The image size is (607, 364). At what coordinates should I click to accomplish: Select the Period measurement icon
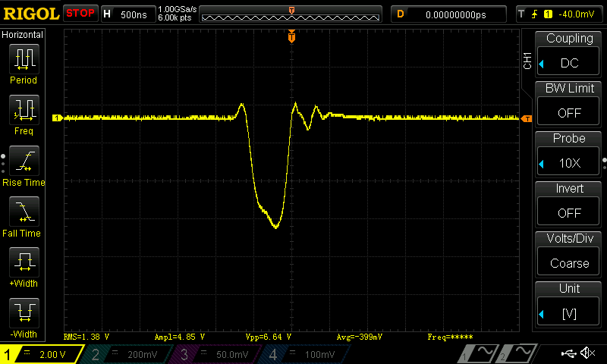point(24,59)
